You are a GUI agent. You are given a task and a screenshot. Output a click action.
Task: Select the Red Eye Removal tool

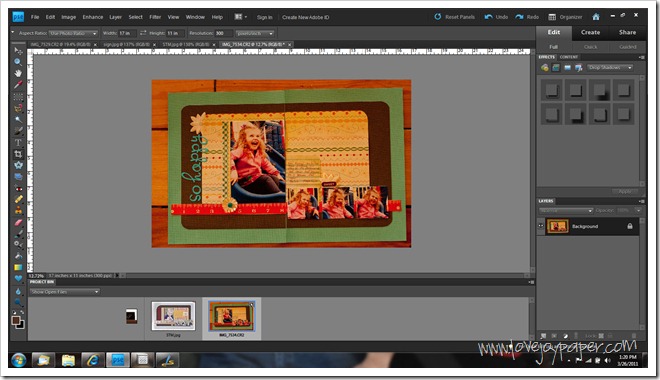(18, 188)
